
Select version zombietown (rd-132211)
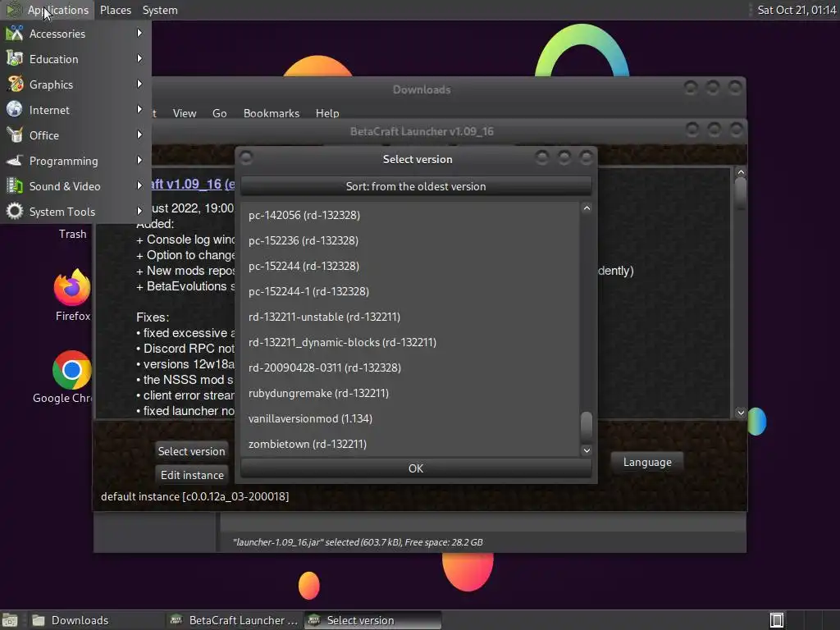point(410,444)
